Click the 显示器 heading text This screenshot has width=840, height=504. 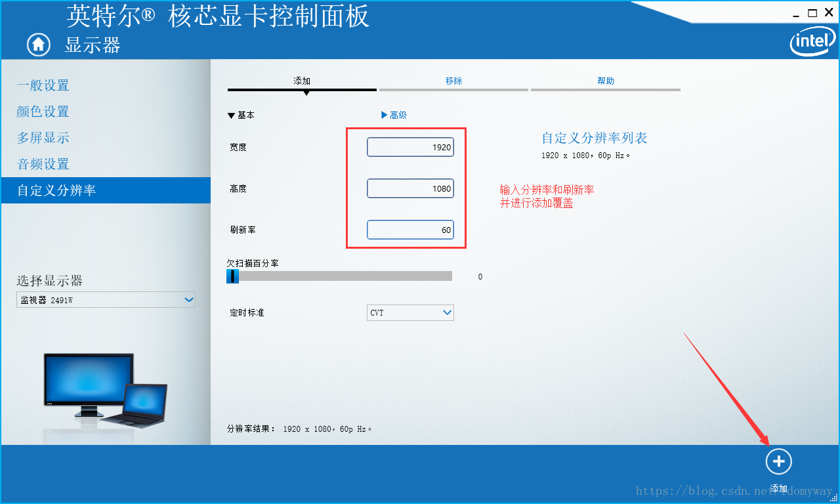pyautogui.click(x=93, y=45)
